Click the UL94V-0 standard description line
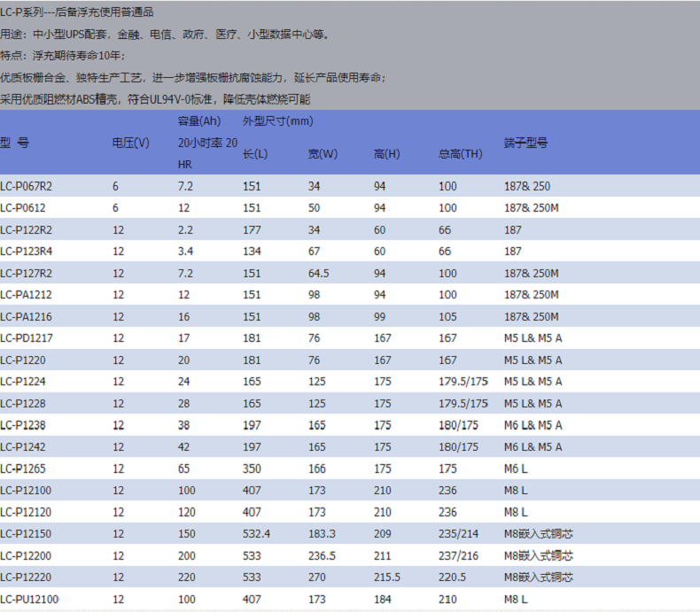The height and width of the screenshot is (612, 700). 155,99
